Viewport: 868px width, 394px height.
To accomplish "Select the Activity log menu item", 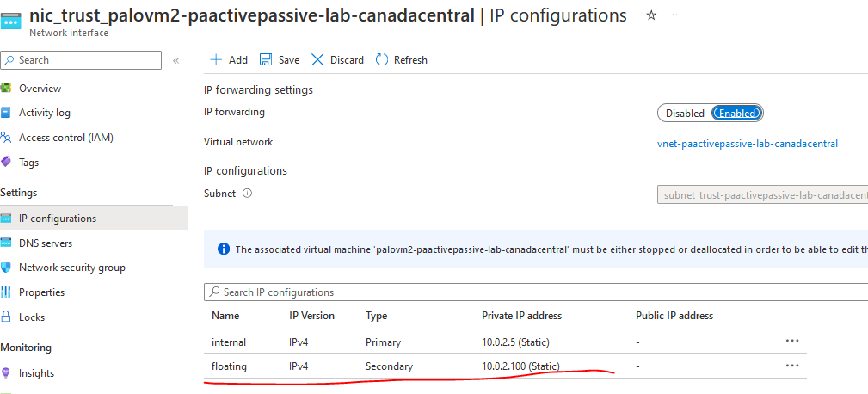I will [45, 113].
